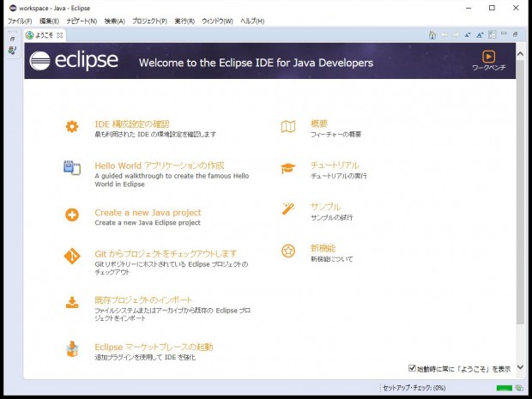Viewport: 532px width, 399px height.
Task: Click the scroll down arrow of welcome page
Action: click(520, 367)
